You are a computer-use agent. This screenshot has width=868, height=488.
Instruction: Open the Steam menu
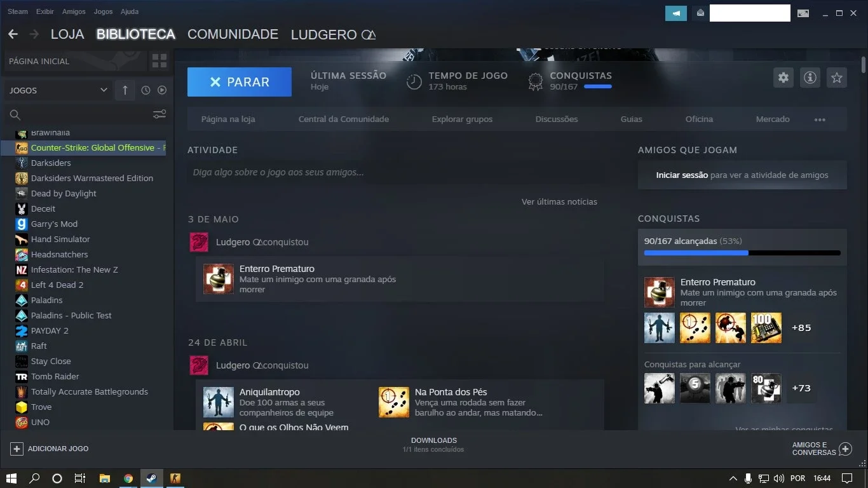click(18, 11)
